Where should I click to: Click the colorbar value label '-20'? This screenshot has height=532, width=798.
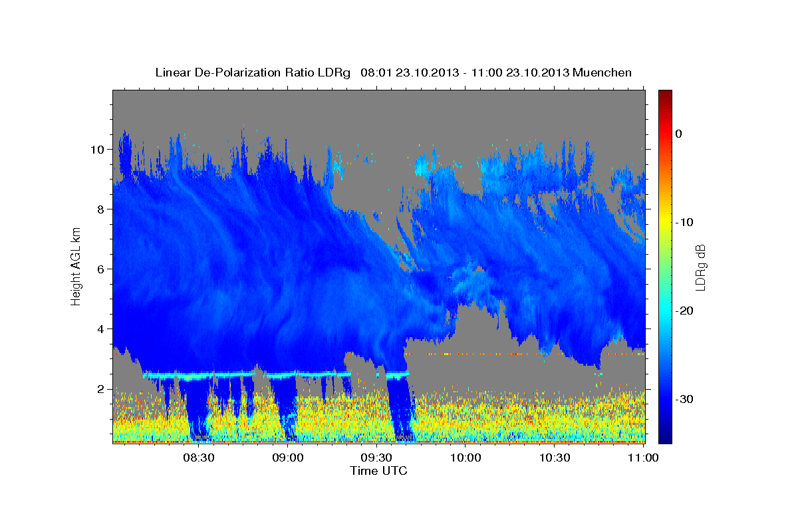(685, 311)
